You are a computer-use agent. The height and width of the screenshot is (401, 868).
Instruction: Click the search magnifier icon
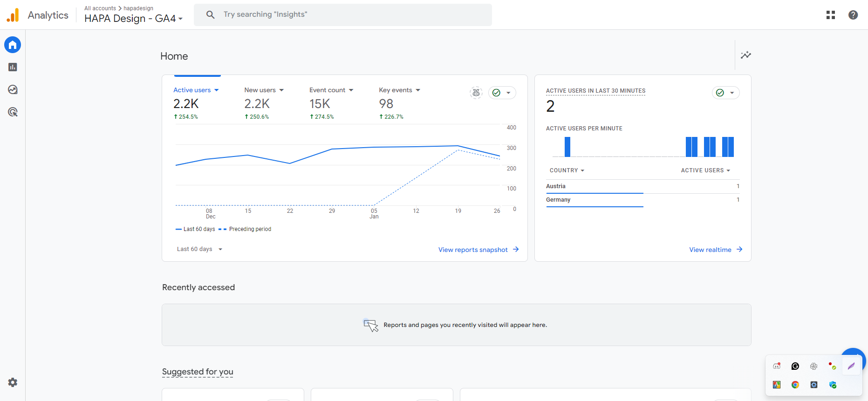pos(211,14)
